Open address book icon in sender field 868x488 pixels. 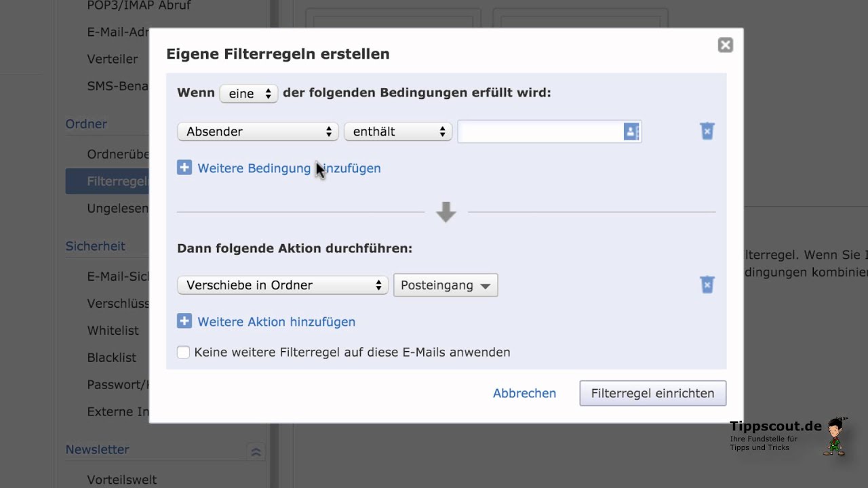[631, 131]
